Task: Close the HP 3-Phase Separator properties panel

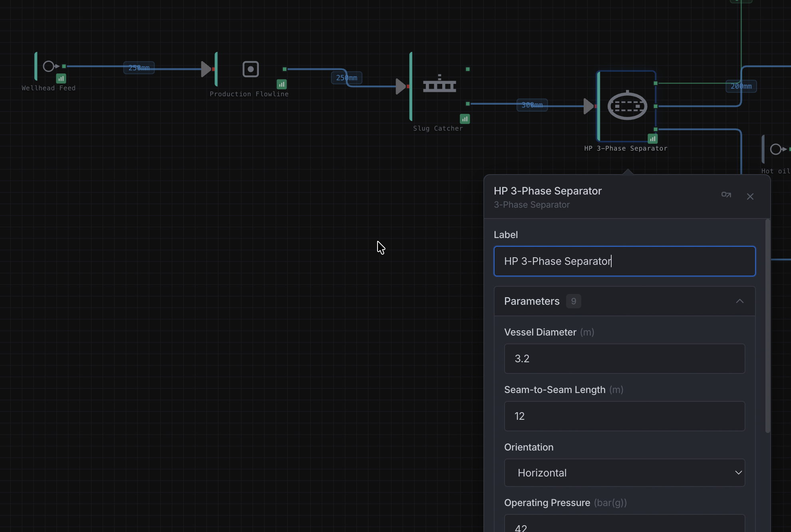Action: (x=750, y=197)
